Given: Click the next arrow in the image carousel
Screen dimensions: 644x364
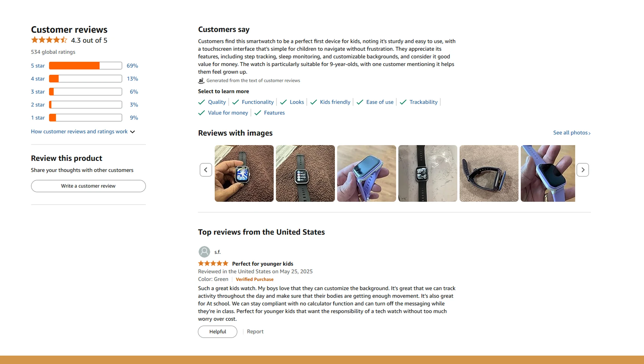Looking at the screenshot, I should tap(583, 170).
